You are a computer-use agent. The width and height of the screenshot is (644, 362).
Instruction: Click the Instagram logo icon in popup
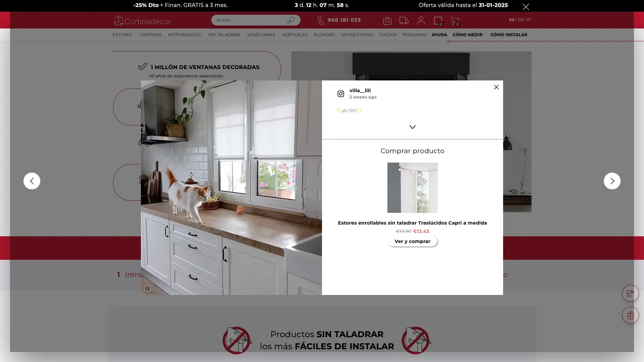click(x=340, y=93)
